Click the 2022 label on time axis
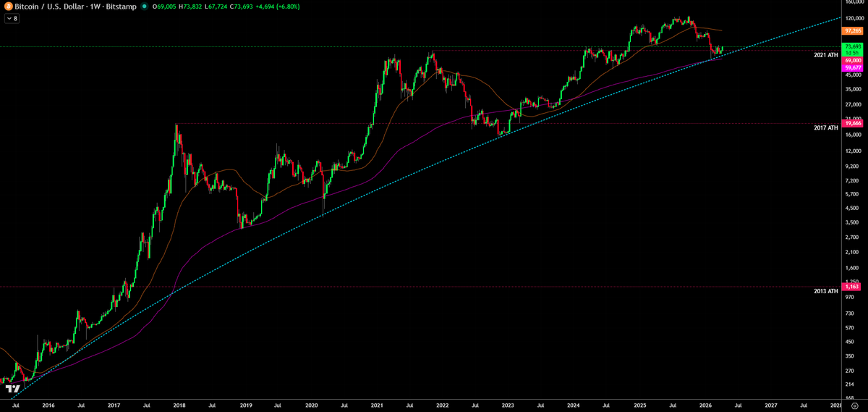868x412 pixels. [x=443, y=406]
